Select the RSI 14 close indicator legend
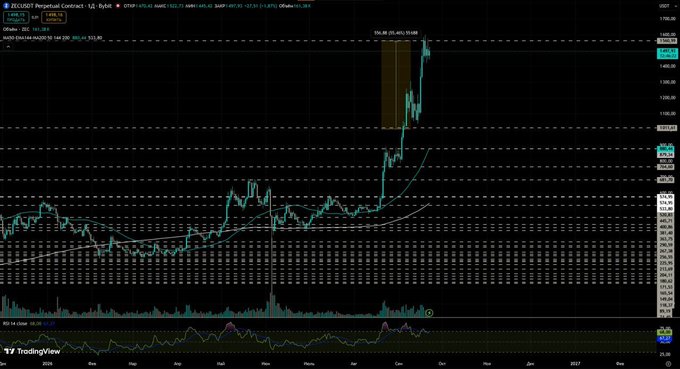 [x=29, y=323]
